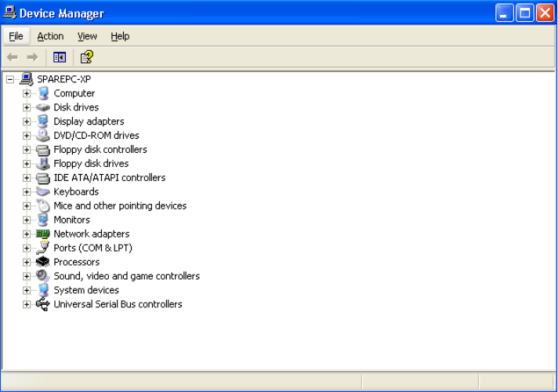Image resolution: width=558 pixels, height=392 pixels.
Task: Click the System devices icon
Action: 43,290
